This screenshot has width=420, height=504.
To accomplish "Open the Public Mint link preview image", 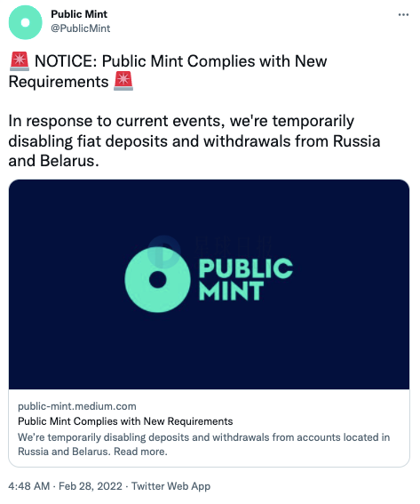I will [x=209, y=284].
